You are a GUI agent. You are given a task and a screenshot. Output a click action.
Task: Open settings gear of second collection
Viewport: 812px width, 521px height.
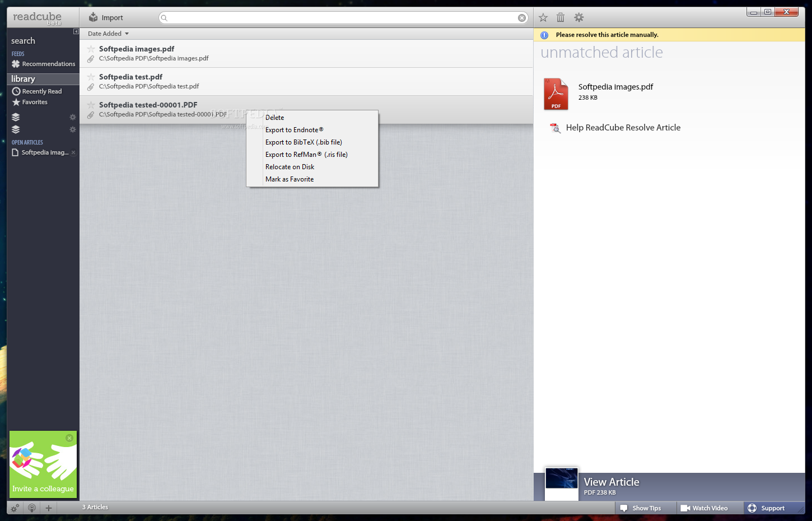(x=72, y=129)
